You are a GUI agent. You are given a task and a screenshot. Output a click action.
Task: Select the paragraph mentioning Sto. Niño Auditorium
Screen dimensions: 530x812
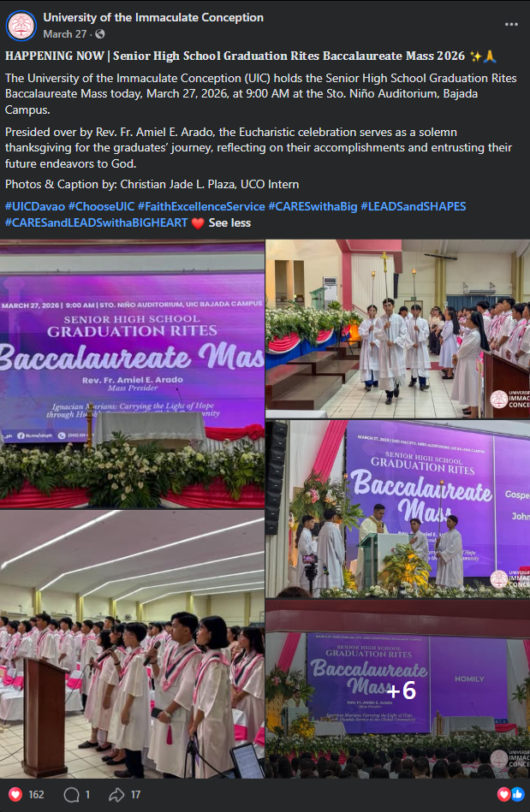[x=261, y=94]
